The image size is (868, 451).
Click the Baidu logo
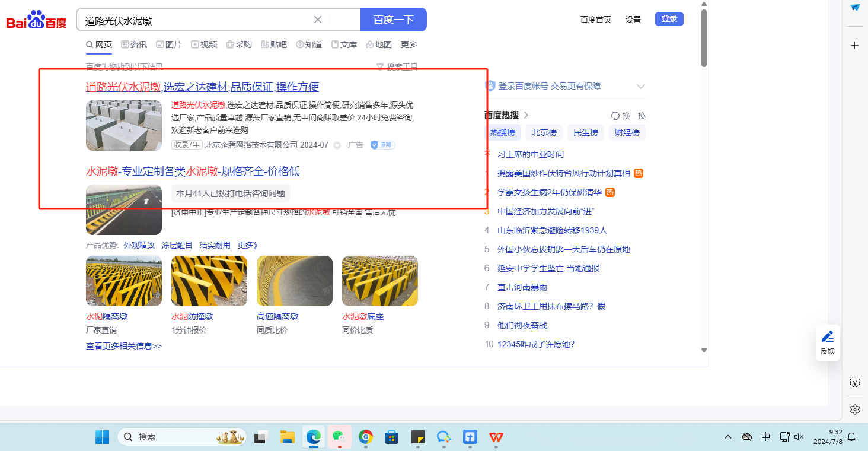[x=36, y=21]
